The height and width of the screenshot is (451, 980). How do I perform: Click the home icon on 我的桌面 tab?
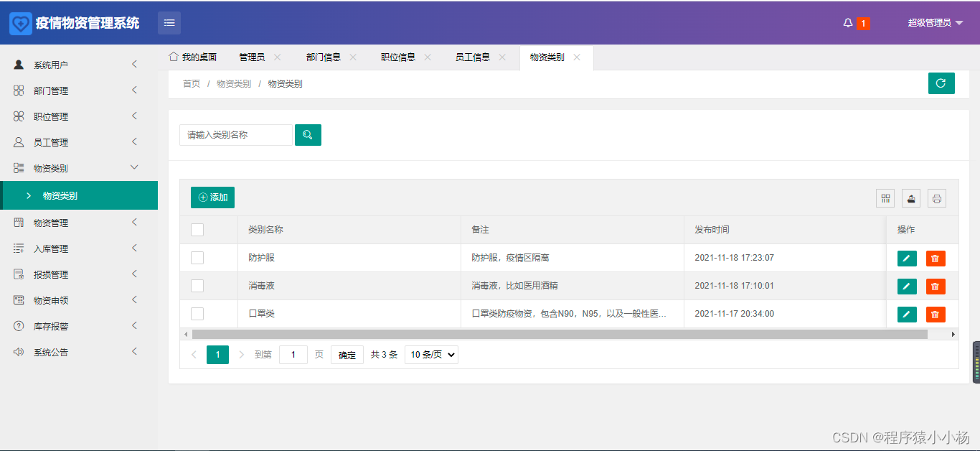[x=173, y=56]
